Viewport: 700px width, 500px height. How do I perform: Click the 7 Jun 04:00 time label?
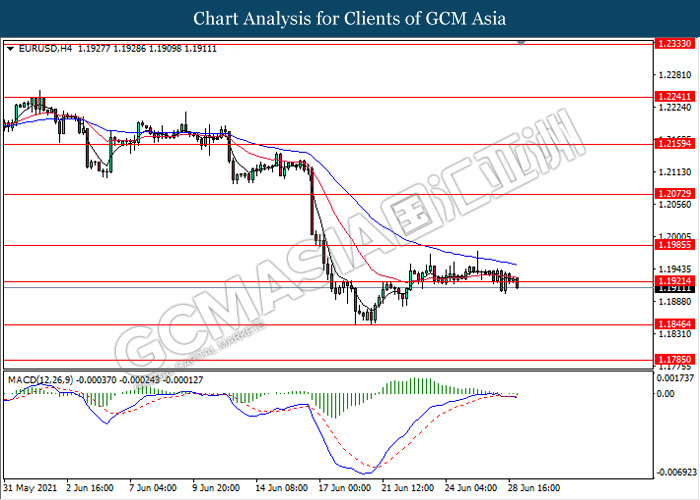[153, 488]
